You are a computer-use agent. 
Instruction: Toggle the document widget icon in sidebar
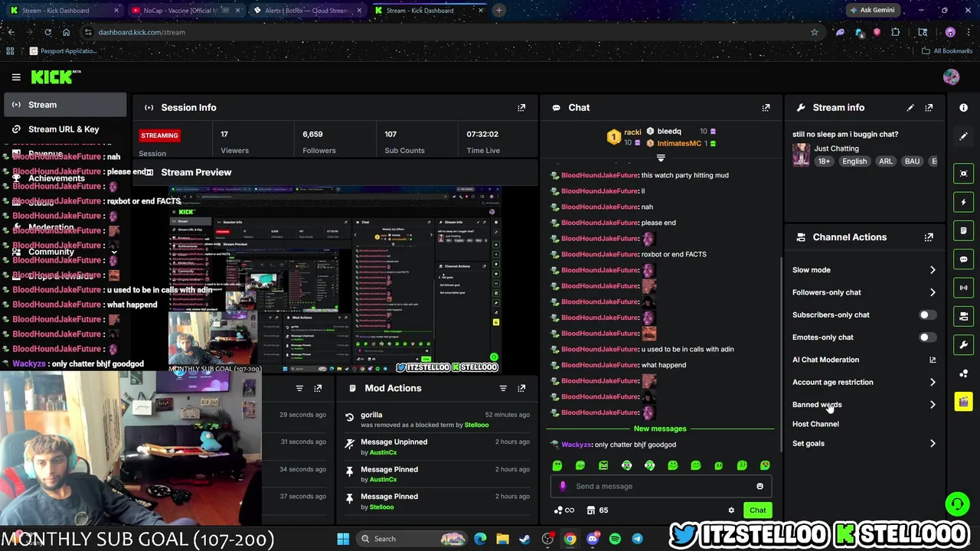(963, 230)
